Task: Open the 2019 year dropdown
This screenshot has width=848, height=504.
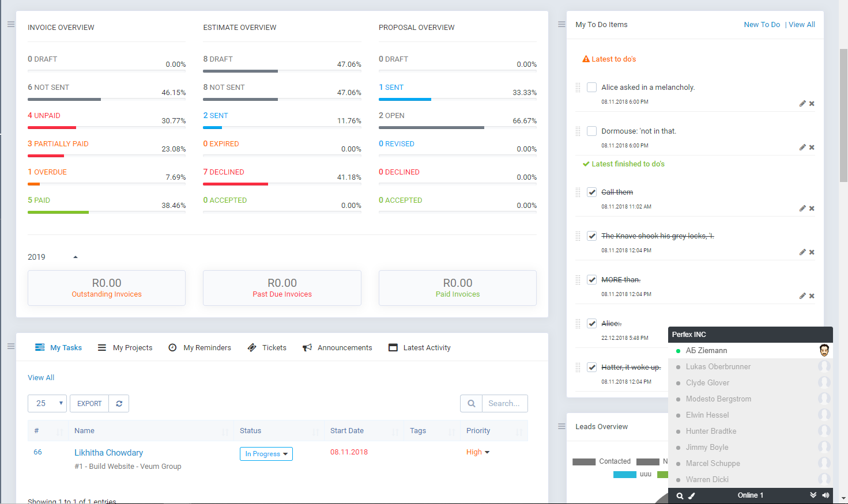Action: coord(52,257)
